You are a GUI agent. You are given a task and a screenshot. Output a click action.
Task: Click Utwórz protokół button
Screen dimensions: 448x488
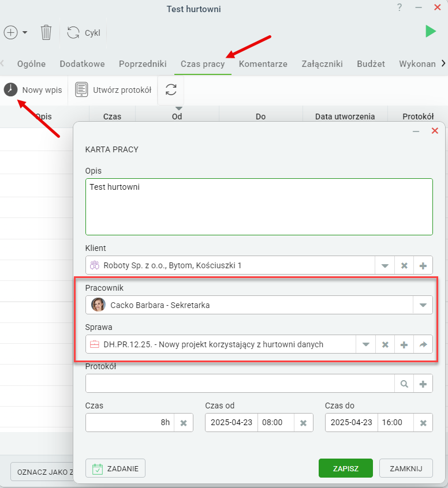(113, 90)
